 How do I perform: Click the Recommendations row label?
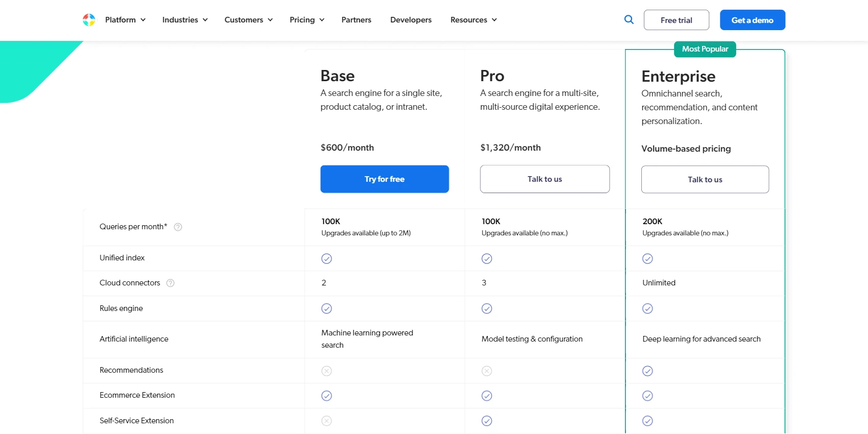coord(131,370)
